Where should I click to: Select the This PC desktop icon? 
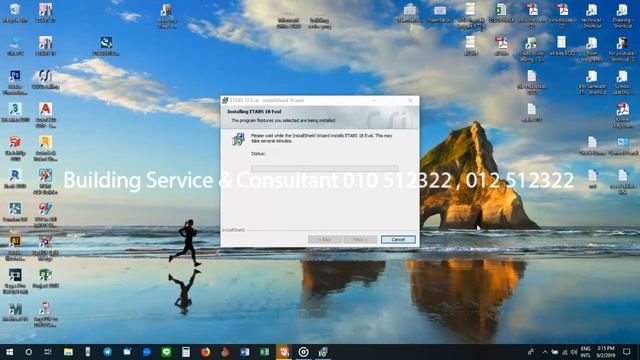coord(15,46)
